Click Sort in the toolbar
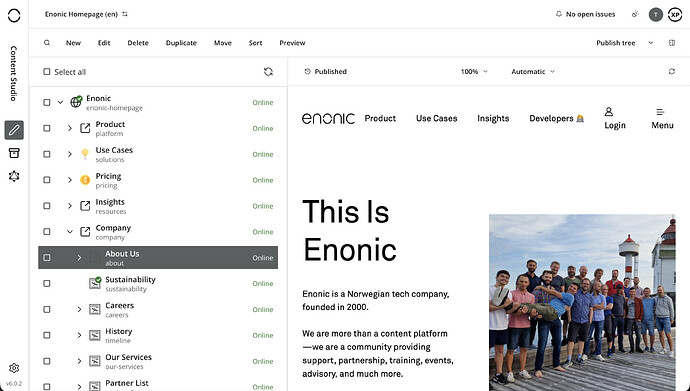The height and width of the screenshot is (391, 690). pos(255,43)
